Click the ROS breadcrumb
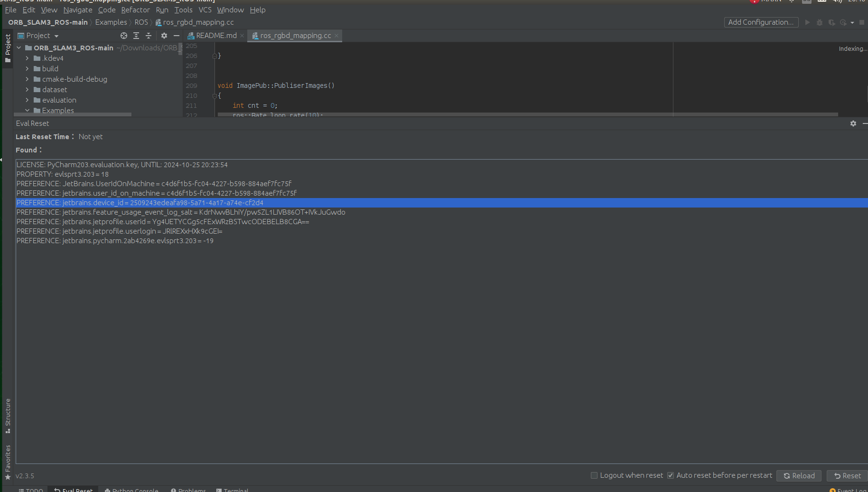The height and width of the screenshot is (492, 868). tap(141, 22)
